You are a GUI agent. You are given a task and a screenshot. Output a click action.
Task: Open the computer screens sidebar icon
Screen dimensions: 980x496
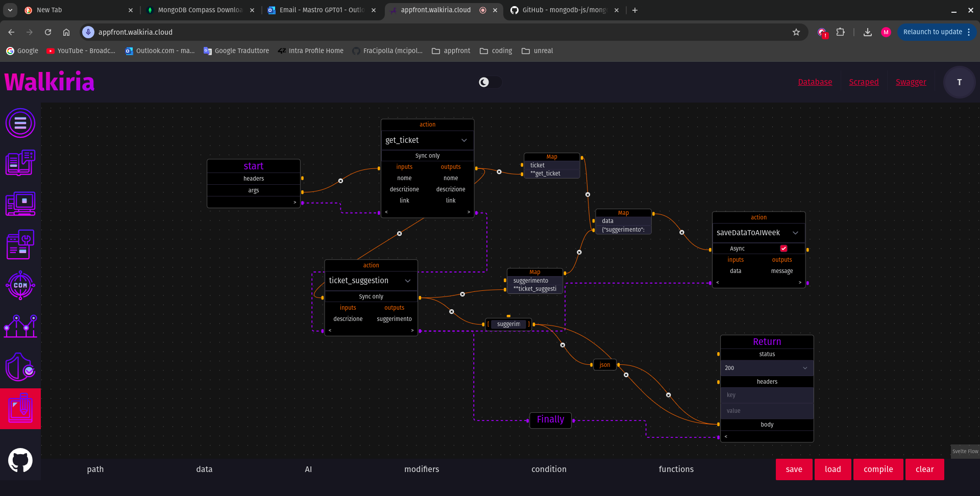(x=20, y=204)
